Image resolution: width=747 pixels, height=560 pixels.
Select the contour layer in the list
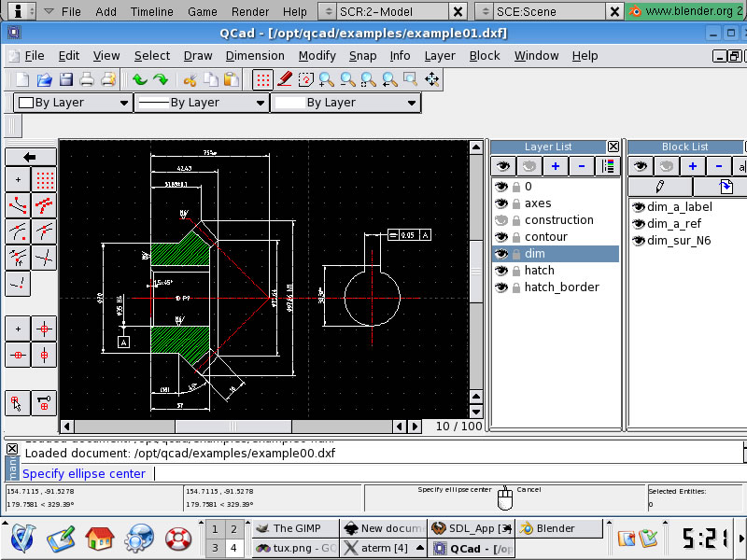click(x=545, y=237)
